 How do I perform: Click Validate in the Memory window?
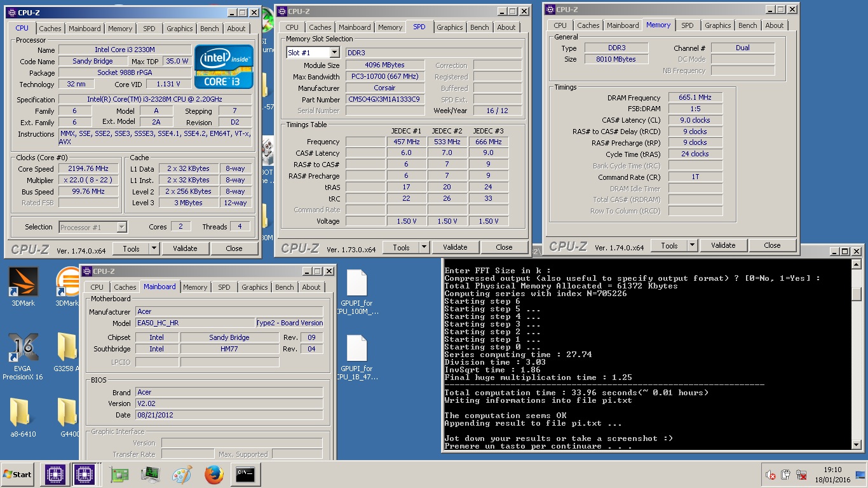[x=723, y=245]
